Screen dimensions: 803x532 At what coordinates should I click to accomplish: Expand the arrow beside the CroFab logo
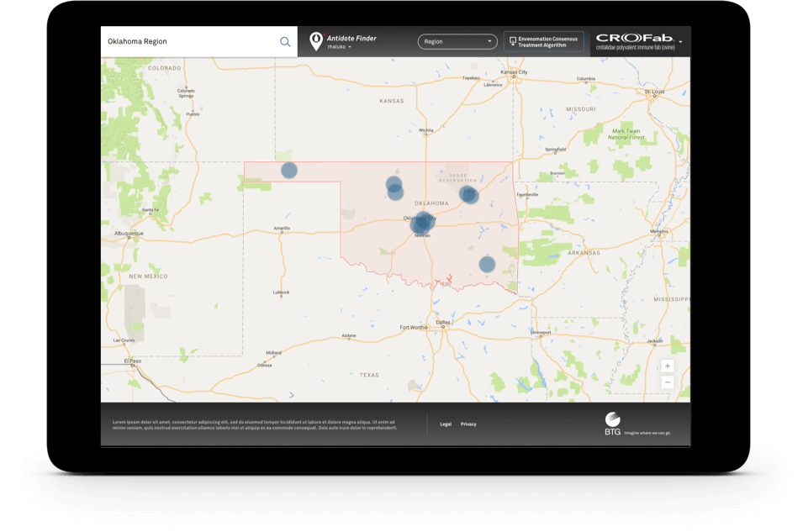pyautogui.click(x=680, y=41)
